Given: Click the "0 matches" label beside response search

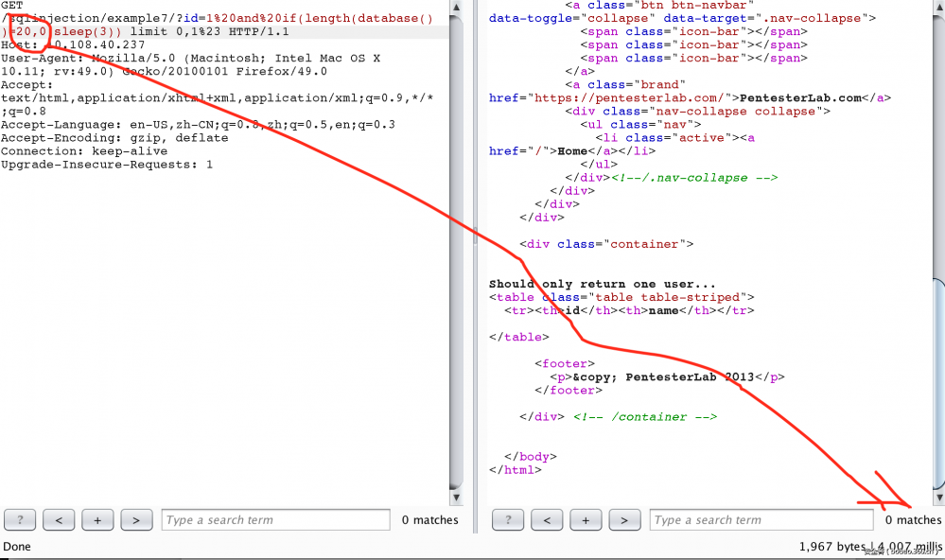Looking at the screenshot, I should (x=913, y=519).
